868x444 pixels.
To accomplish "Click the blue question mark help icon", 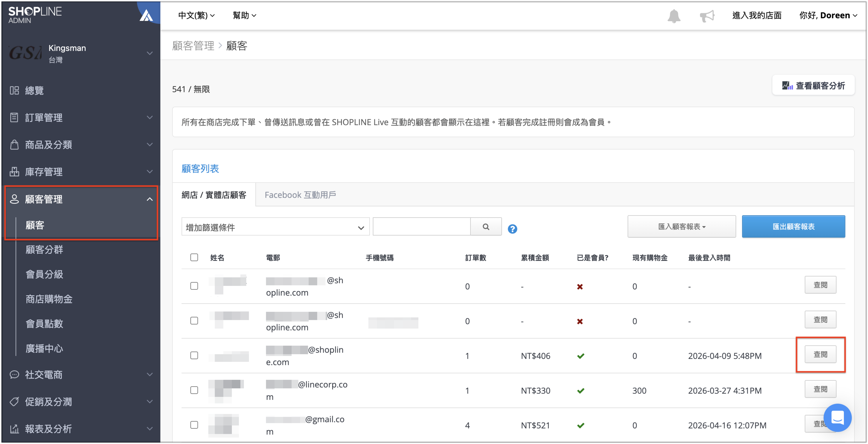I will 512,229.
